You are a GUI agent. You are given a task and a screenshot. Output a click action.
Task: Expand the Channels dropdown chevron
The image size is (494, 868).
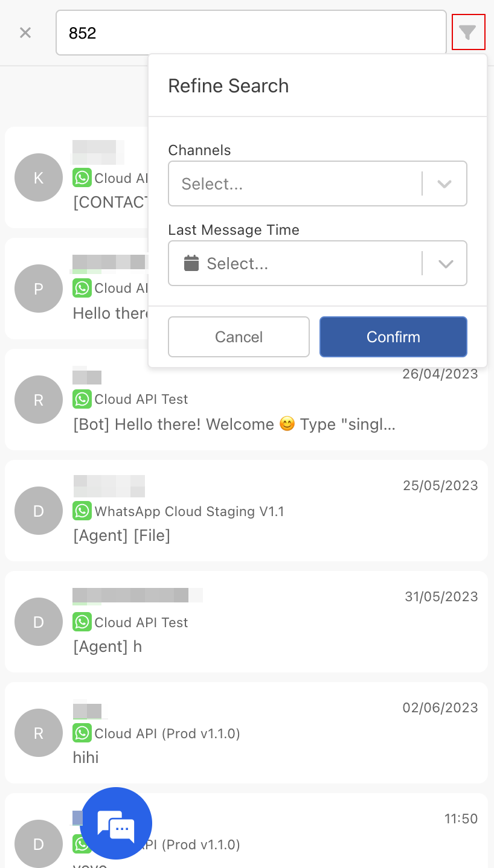pos(444,183)
